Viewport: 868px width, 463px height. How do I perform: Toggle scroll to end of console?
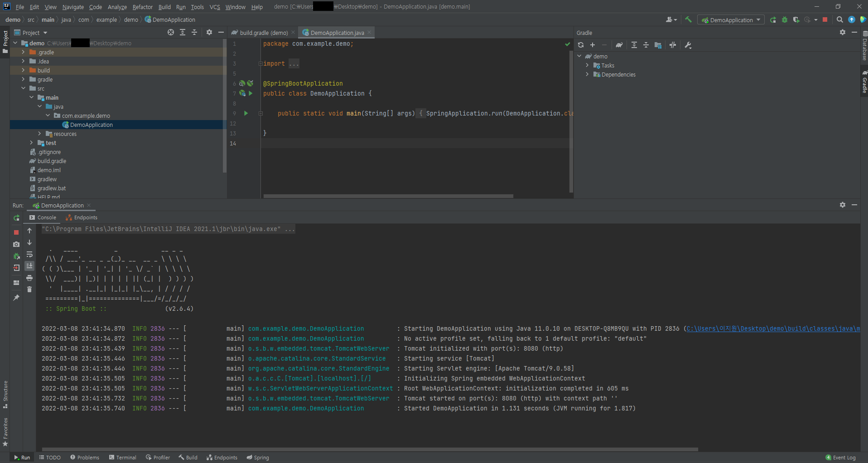pyautogui.click(x=29, y=266)
